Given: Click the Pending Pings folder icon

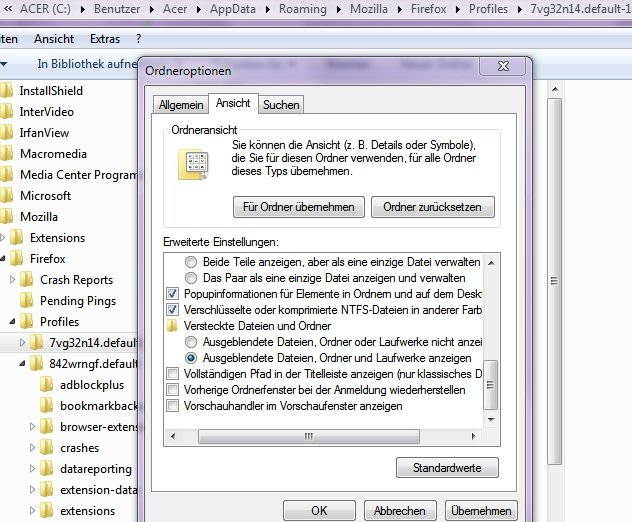Looking at the screenshot, I should [27, 300].
